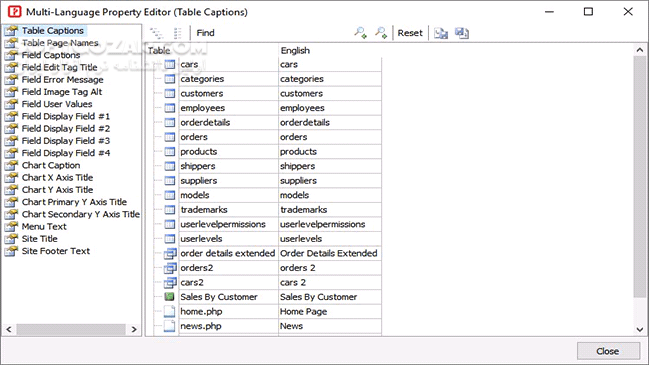This screenshot has width=649, height=365.
Task: Click the first magnifier find icon
Action: [361, 33]
